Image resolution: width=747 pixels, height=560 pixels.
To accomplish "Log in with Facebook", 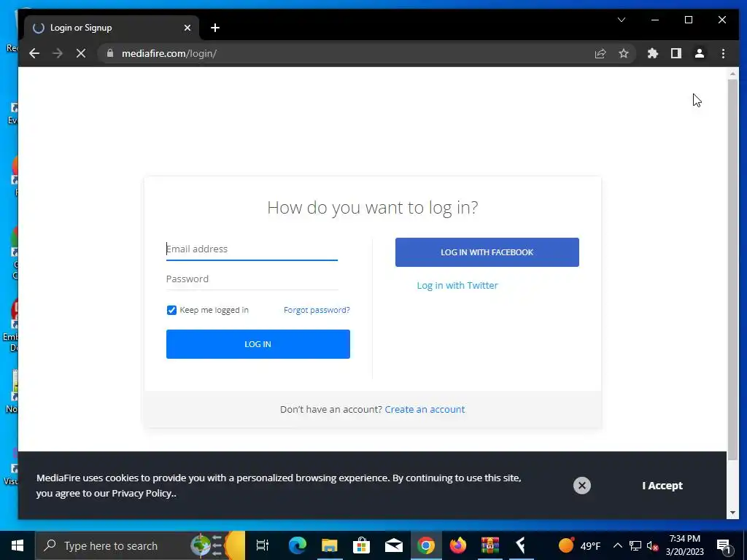I will (x=487, y=252).
